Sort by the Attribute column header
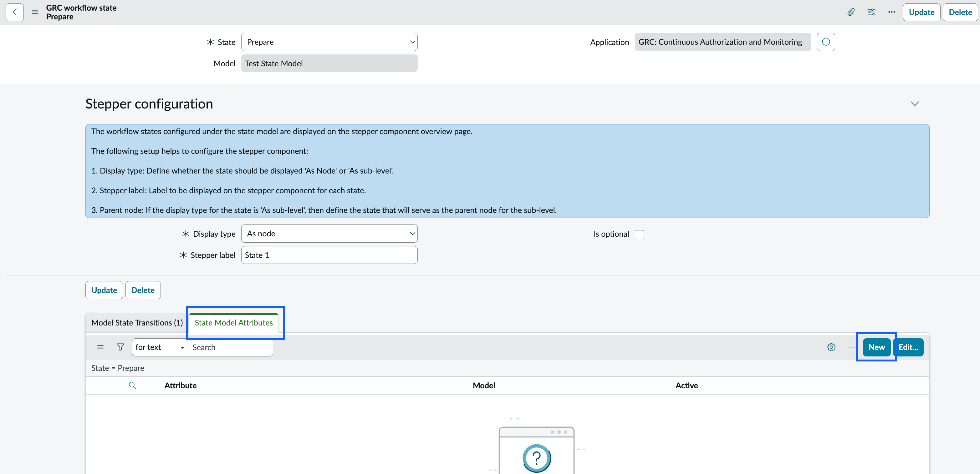 pyautogui.click(x=180, y=386)
